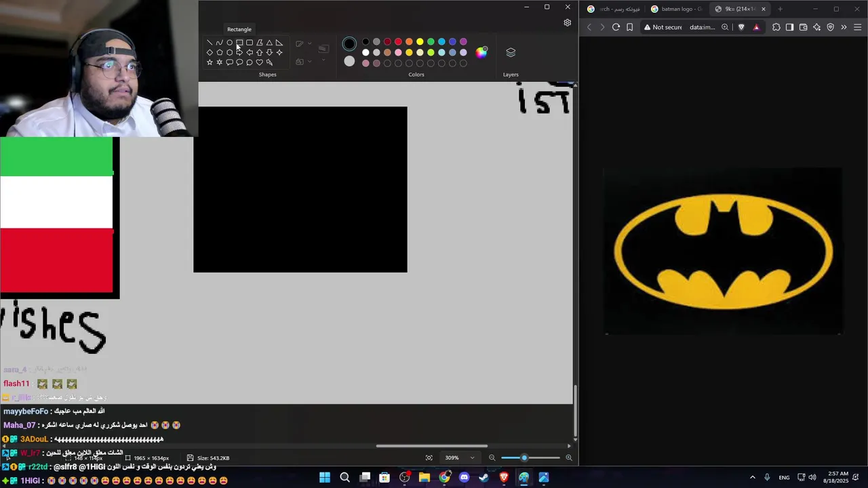The height and width of the screenshot is (488, 868).
Task: Select Color 2 gray swatch
Action: click(x=349, y=62)
